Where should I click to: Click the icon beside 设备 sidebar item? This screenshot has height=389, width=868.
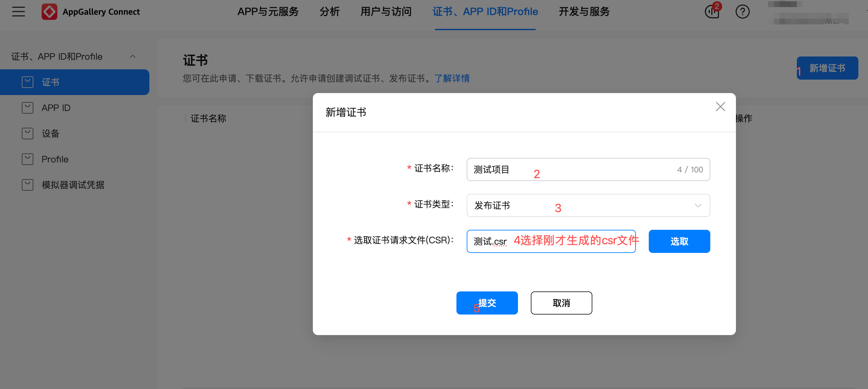pyautogui.click(x=27, y=134)
